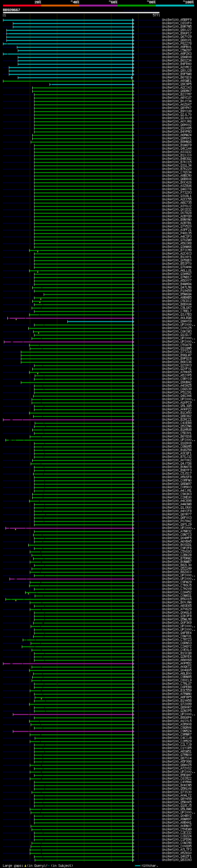This screenshot has width=197, height=868.
Task: Click hit label UniRef100_Q67Y29
Action: [177, 37]
